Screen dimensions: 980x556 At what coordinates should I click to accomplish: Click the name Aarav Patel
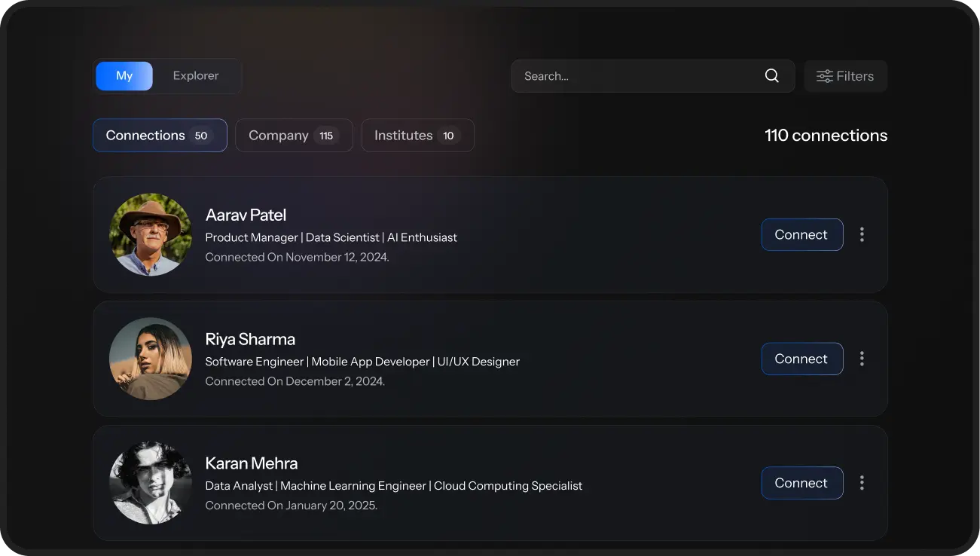pos(246,215)
